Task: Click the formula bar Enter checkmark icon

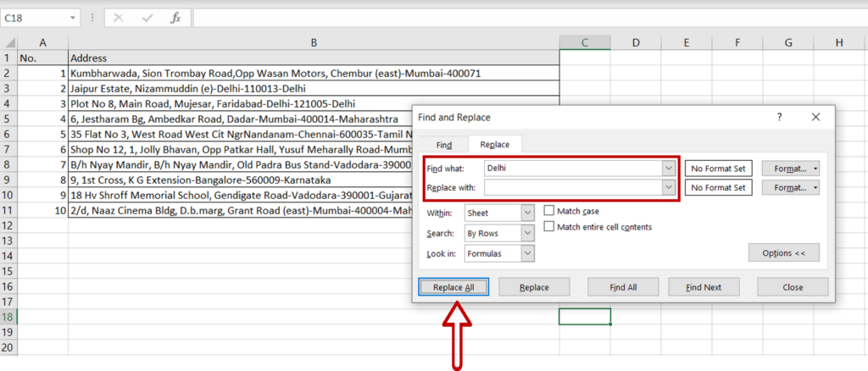Action: 147,18
